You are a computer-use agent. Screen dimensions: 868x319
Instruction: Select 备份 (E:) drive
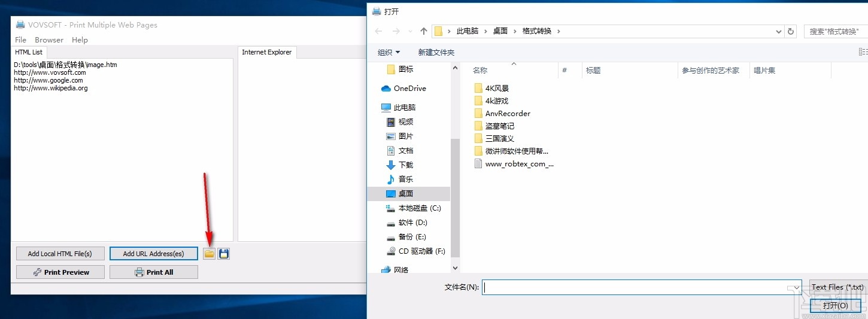coord(406,237)
